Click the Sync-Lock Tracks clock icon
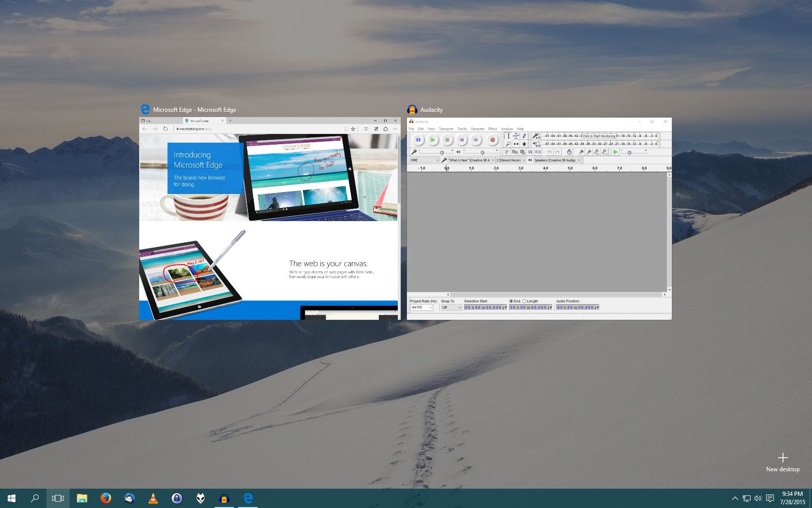Viewport: 812px width, 508px height. (569, 152)
